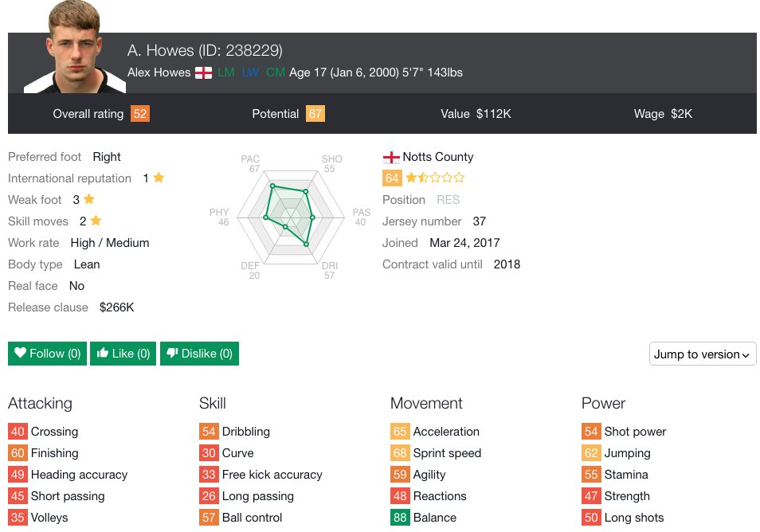
Task: Click the Attacking section heading
Action: click(x=40, y=403)
